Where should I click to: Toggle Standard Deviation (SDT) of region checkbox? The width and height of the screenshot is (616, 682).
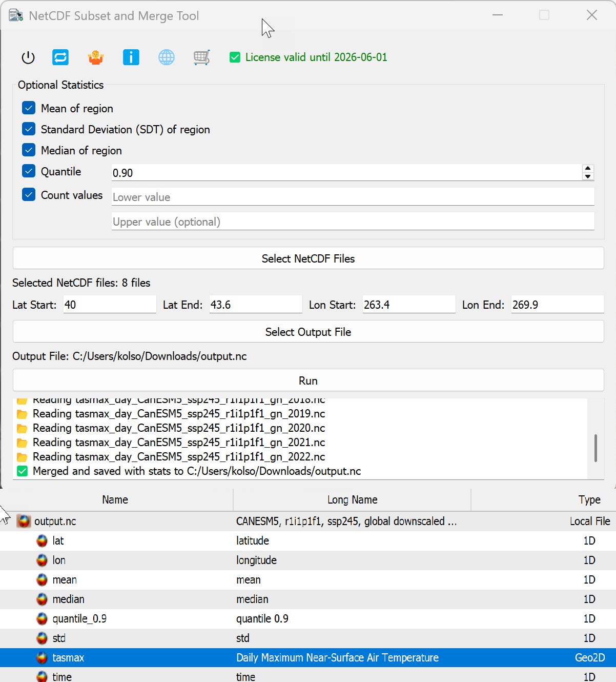(29, 129)
